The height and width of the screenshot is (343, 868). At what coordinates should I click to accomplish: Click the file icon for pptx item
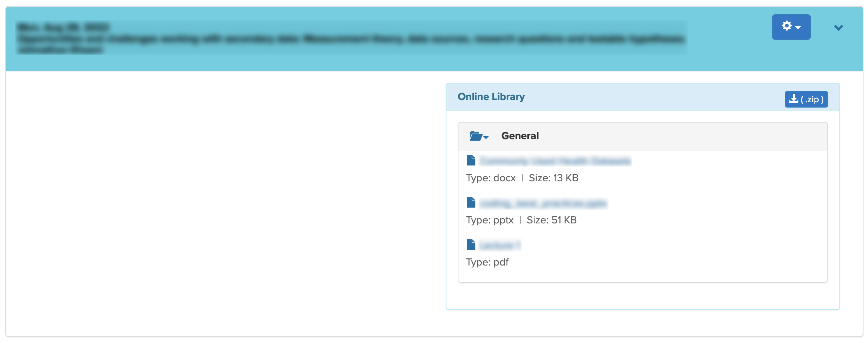point(471,202)
